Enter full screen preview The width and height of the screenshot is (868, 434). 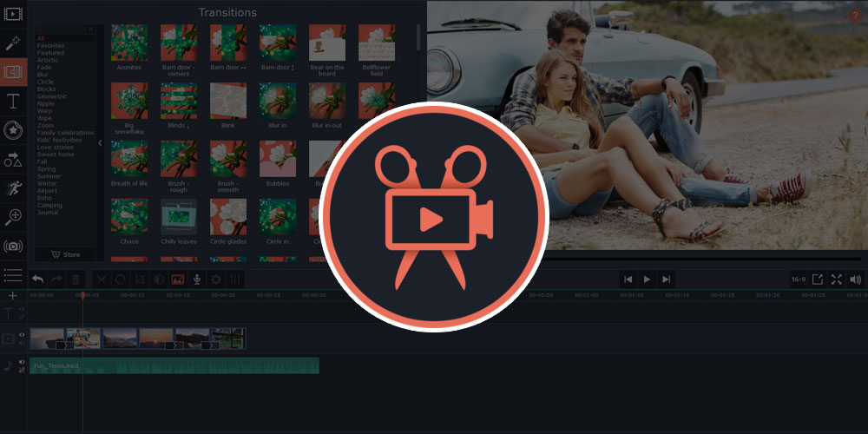tap(837, 279)
